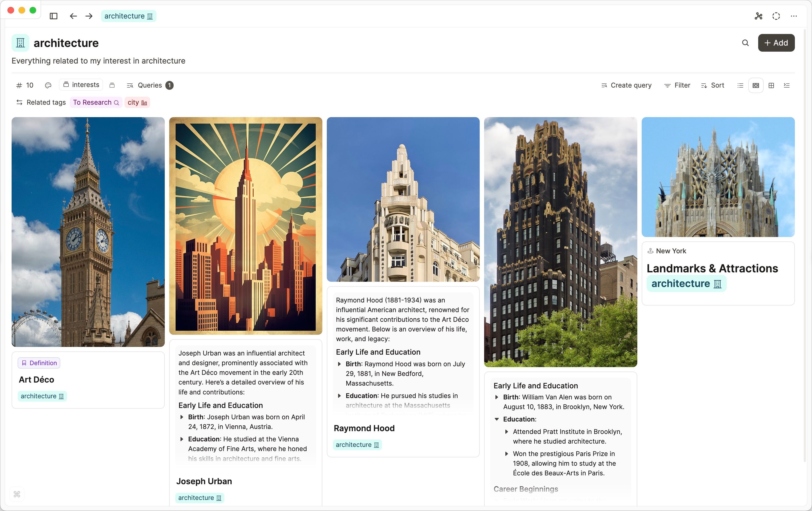Open the Big Ben Art Déco thumbnail
This screenshot has height=511, width=812.
pyautogui.click(x=88, y=232)
